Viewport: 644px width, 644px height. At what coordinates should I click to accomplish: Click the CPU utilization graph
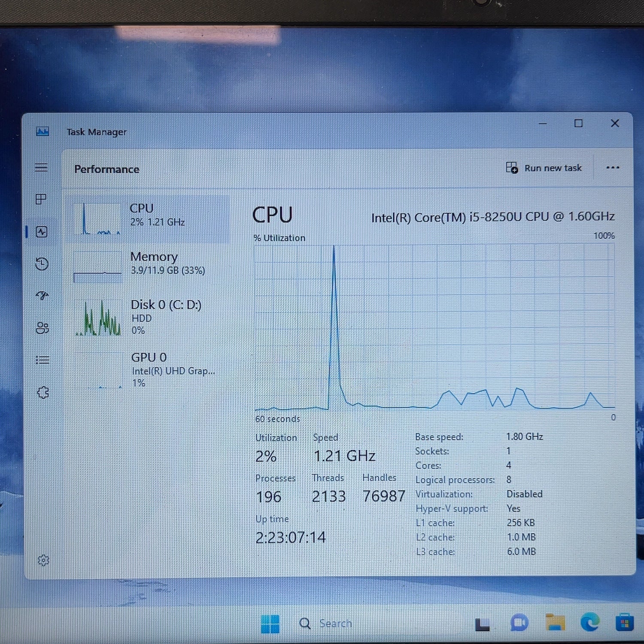coord(434,327)
